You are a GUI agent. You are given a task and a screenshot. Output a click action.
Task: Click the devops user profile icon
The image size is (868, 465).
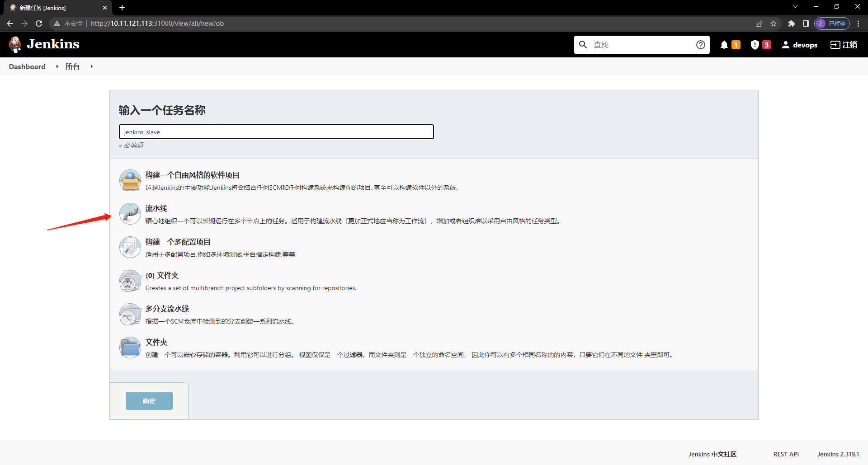pyautogui.click(x=786, y=44)
